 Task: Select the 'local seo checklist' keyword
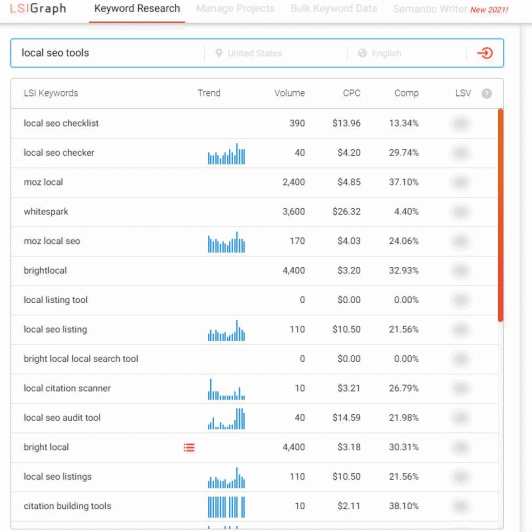[61, 123]
